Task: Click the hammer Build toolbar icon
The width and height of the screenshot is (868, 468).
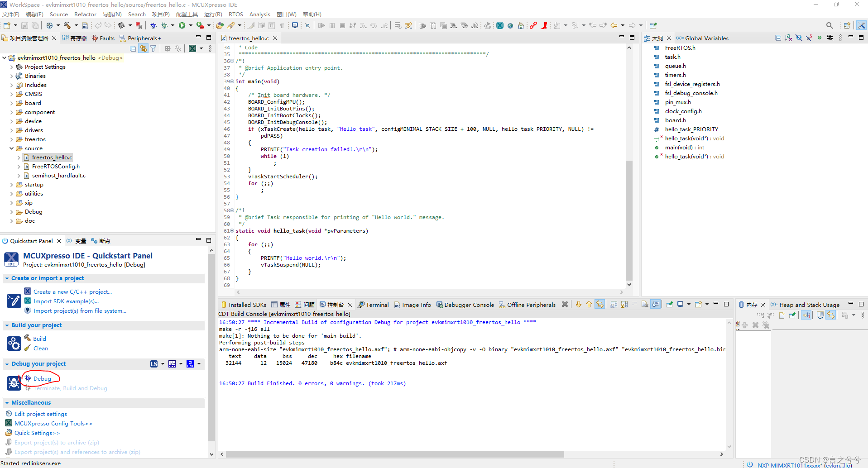Action: (x=67, y=25)
